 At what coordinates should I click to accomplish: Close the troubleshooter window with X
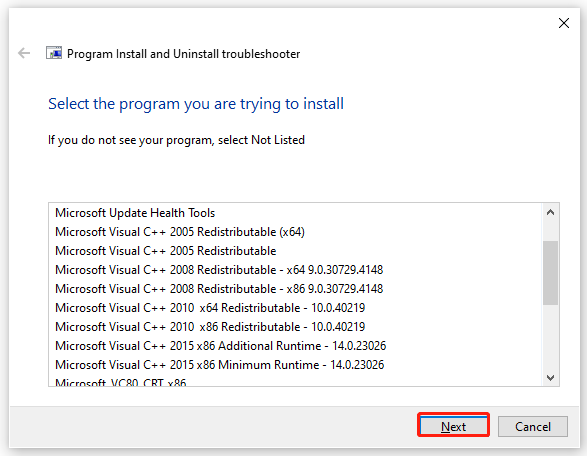[563, 23]
